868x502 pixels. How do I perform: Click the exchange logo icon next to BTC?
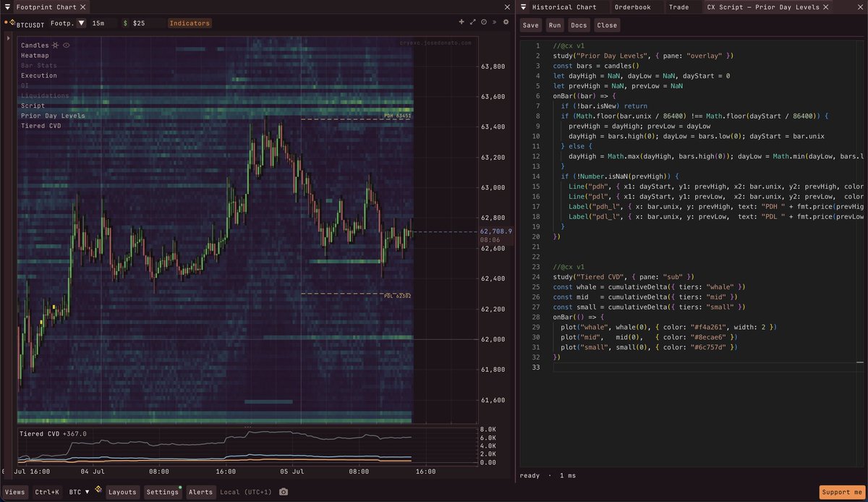pyautogui.click(x=98, y=491)
